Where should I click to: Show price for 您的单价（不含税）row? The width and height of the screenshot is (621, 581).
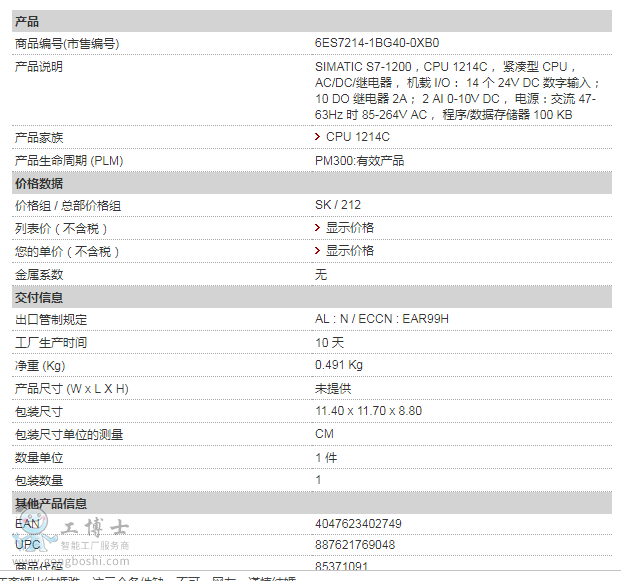tap(349, 251)
